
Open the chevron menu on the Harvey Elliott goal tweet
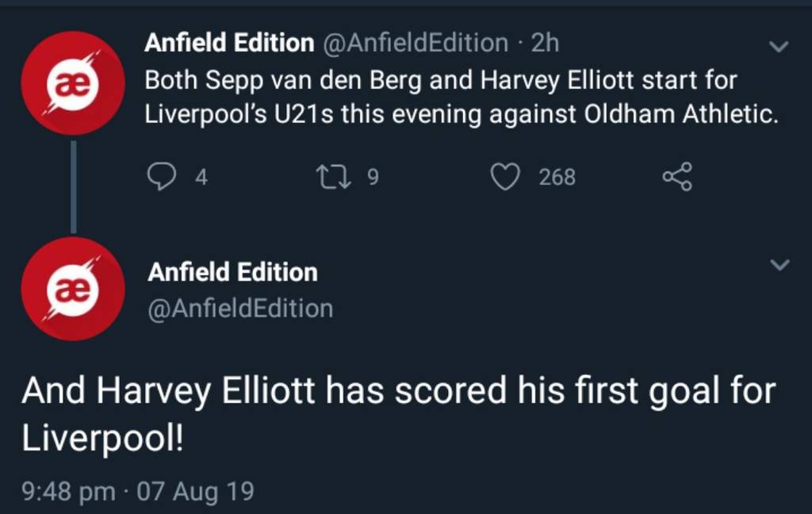(x=779, y=265)
